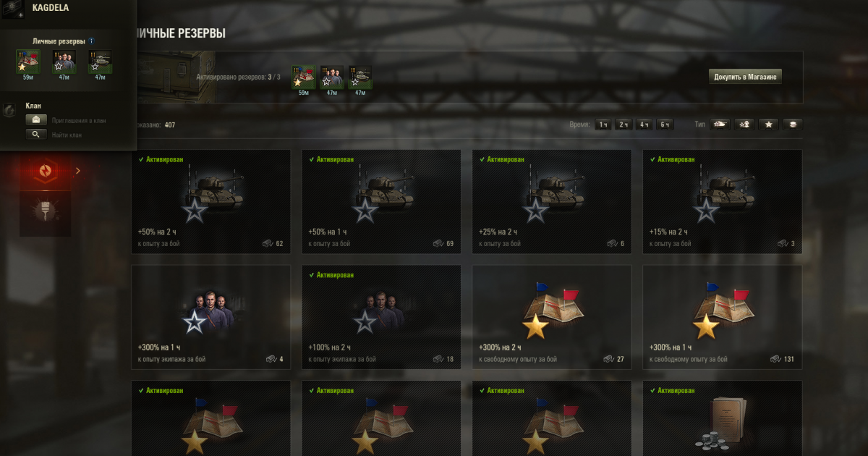This screenshot has width=868, height=456.
Task: Select the +300% на 2 ч free XP card
Action: [552, 317]
